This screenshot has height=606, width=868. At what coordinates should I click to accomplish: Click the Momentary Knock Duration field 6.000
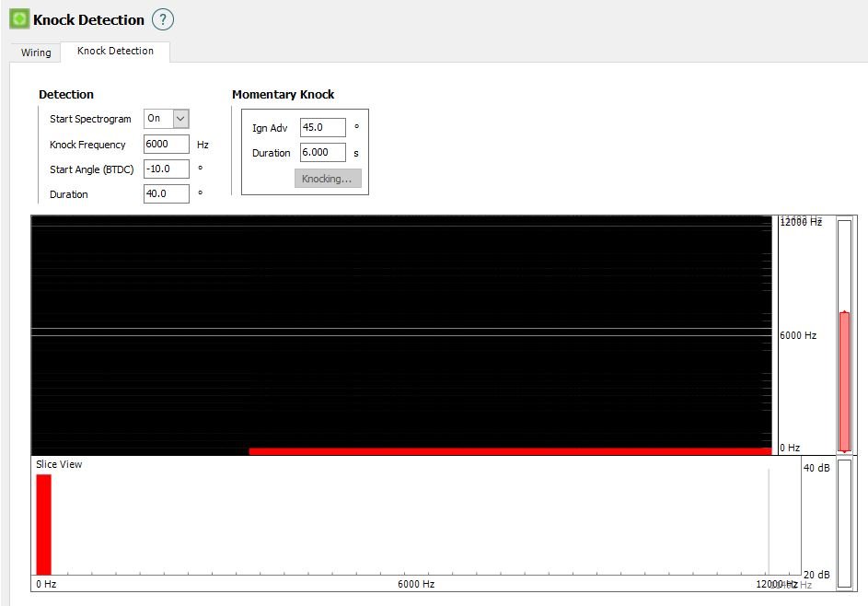(x=323, y=152)
